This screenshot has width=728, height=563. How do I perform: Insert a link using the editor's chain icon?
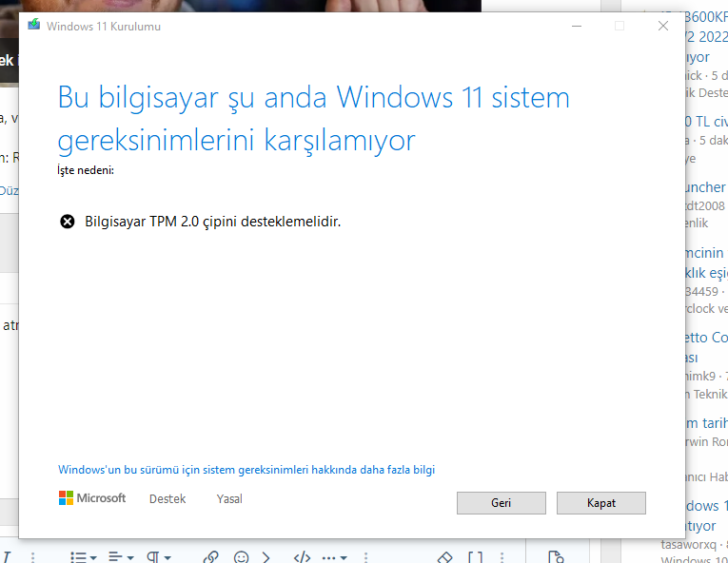tap(210, 557)
